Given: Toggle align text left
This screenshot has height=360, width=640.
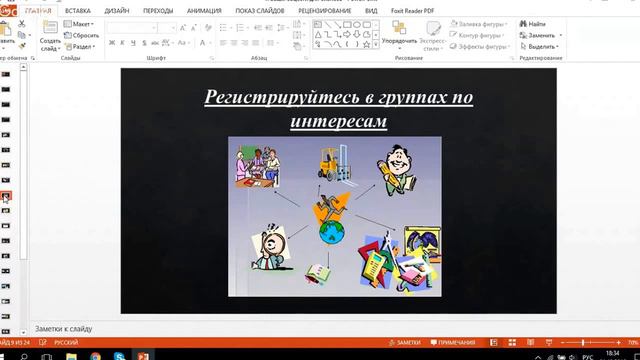Looking at the screenshot, I should tap(223, 43).
